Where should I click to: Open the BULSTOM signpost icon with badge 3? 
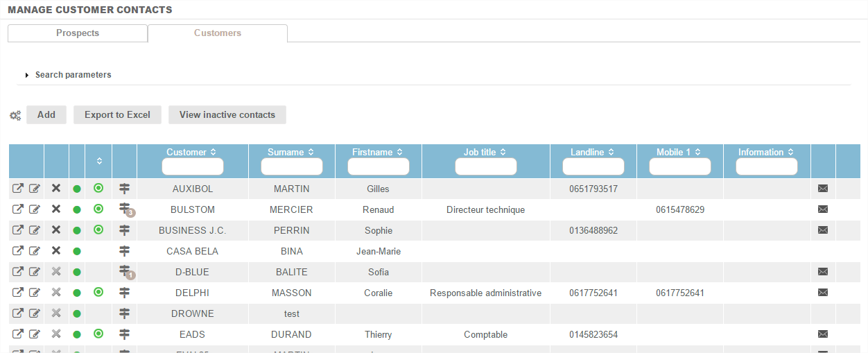125,209
